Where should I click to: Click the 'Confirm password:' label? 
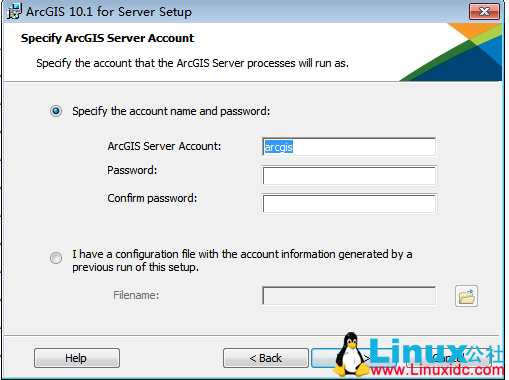[x=152, y=198]
